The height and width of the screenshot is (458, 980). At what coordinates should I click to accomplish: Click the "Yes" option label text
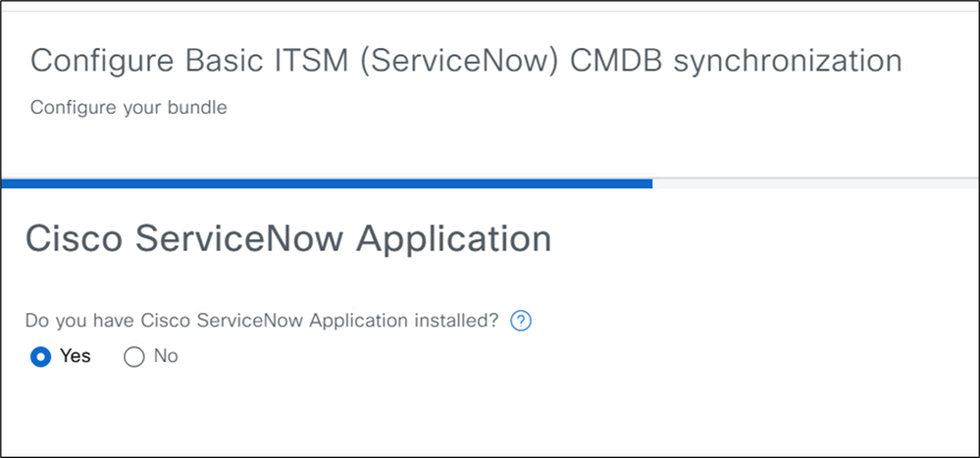[x=76, y=356]
